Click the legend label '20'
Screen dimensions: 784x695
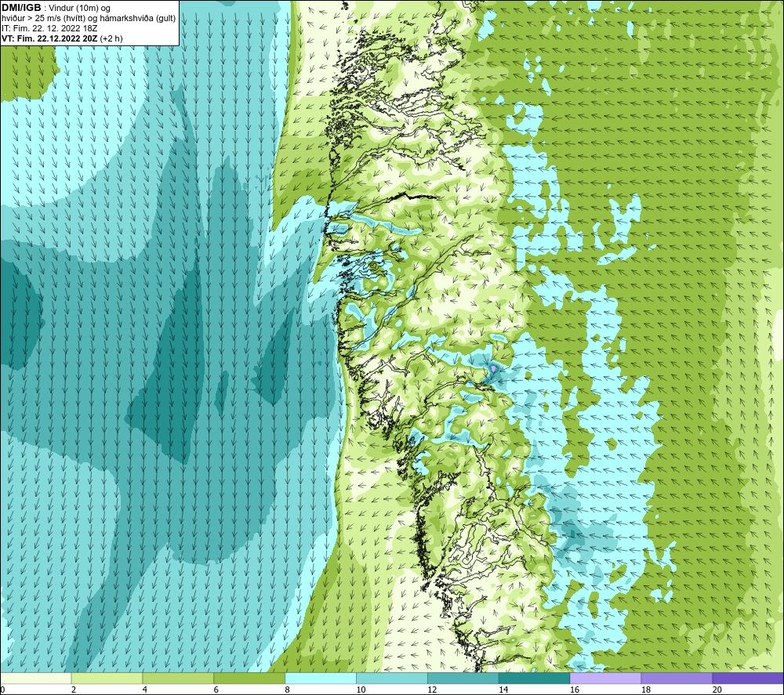point(717,690)
